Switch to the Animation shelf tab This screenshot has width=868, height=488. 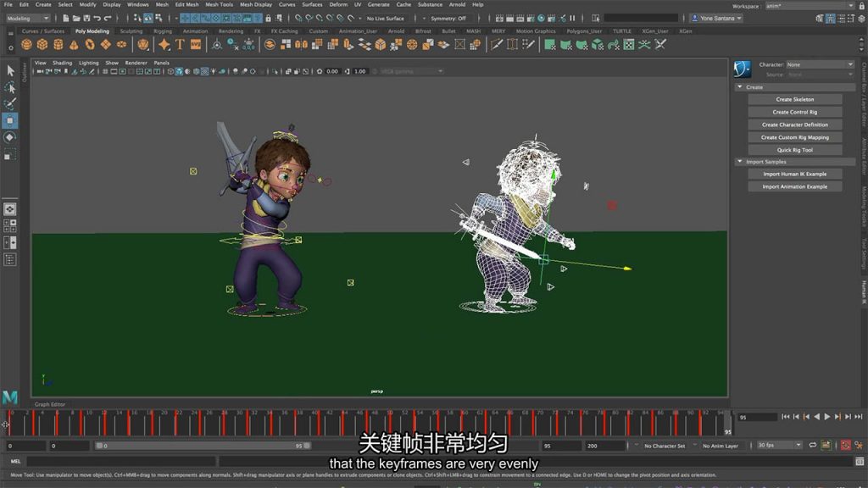click(x=196, y=31)
